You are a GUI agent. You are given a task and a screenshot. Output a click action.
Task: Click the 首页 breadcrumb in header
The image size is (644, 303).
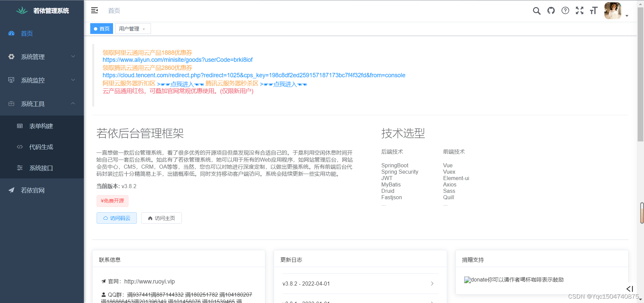point(114,11)
